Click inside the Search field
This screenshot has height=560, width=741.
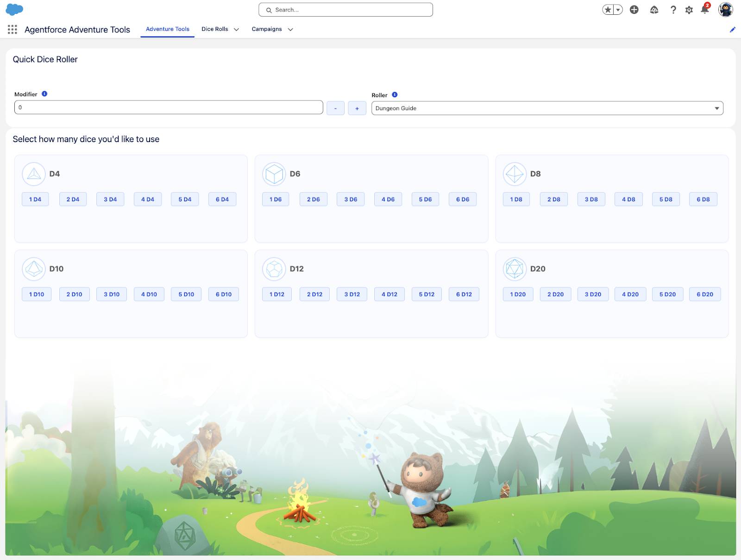[345, 9]
